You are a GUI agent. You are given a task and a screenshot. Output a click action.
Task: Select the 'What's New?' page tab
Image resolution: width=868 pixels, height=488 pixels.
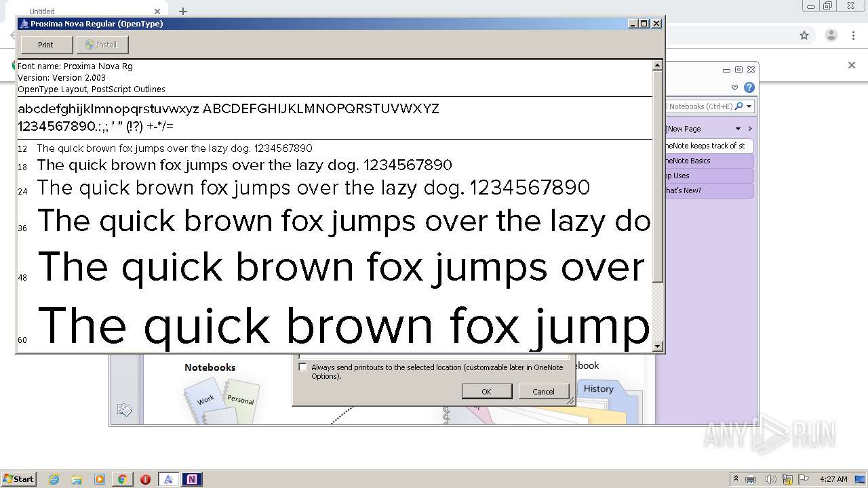pos(709,190)
